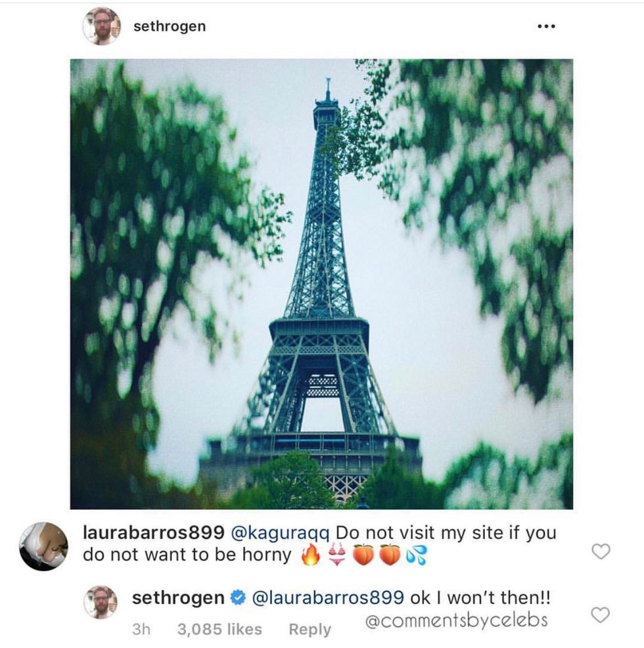Click the 3h timestamp on the reply
The width and height of the screenshot is (644, 648).
coord(141,629)
